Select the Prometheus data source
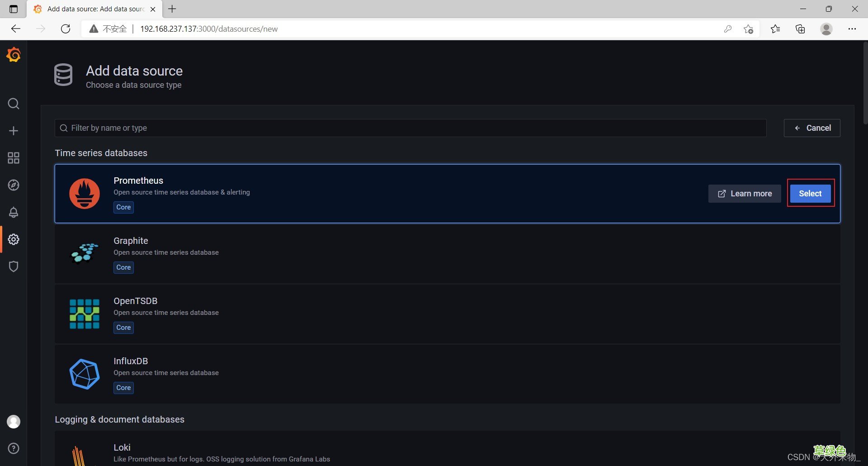The width and height of the screenshot is (868, 466). (x=810, y=194)
